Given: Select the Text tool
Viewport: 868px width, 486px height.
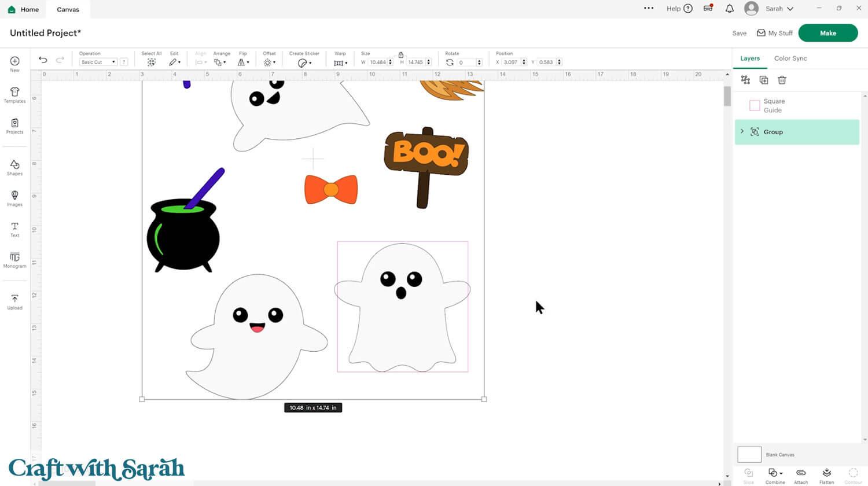Looking at the screenshot, I should pos(14,229).
